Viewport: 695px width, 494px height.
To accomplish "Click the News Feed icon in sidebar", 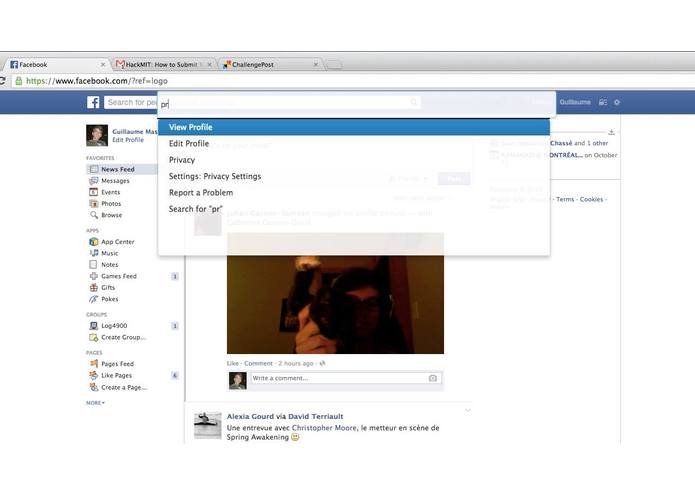I will click(x=94, y=169).
